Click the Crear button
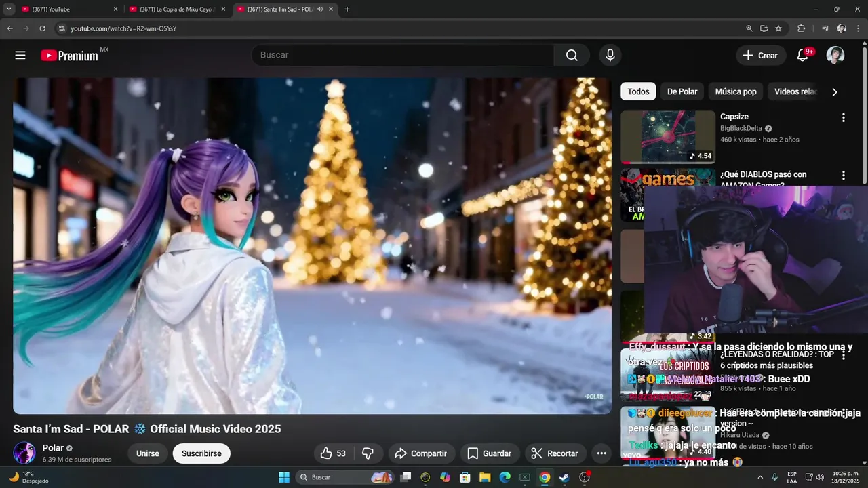The height and width of the screenshot is (488, 868). coord(761,56)
